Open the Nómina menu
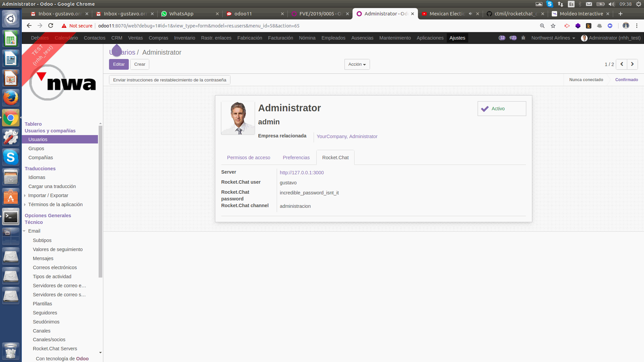 click(x=307, y=38)
